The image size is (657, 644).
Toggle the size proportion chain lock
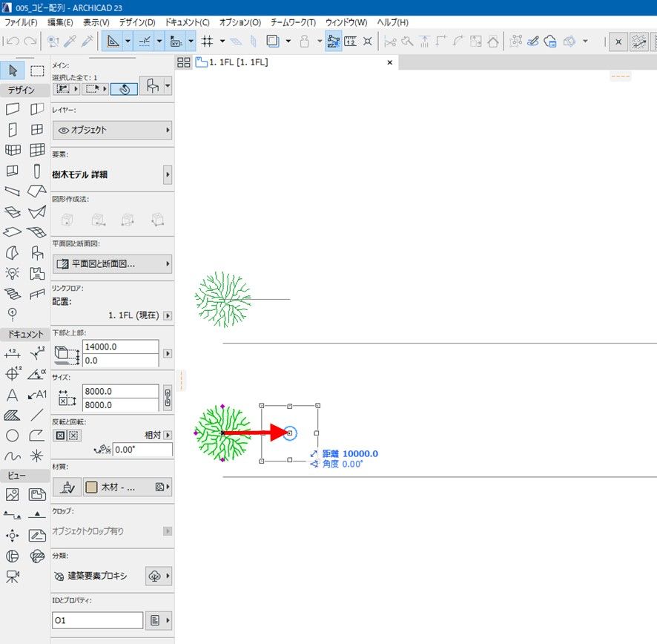tap(168, 398)
